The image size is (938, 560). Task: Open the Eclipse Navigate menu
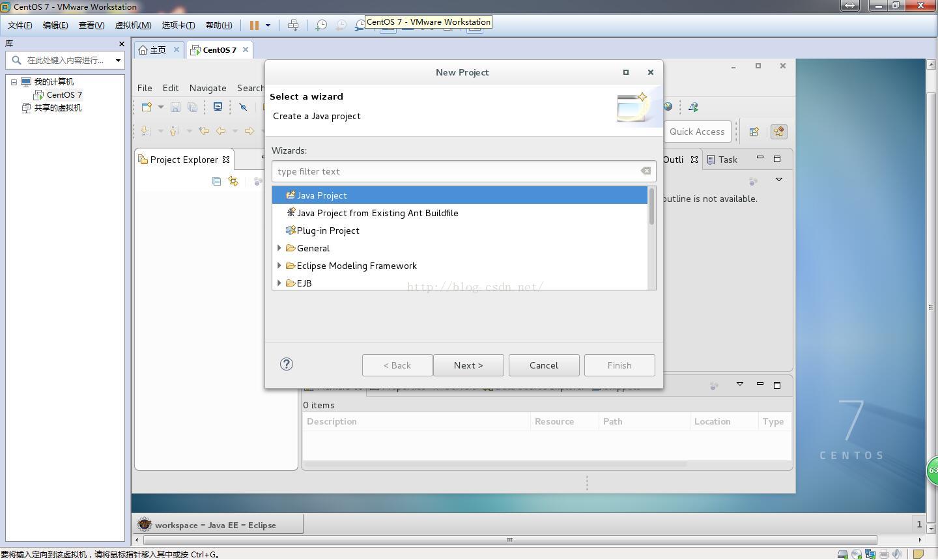click(208, 88)
